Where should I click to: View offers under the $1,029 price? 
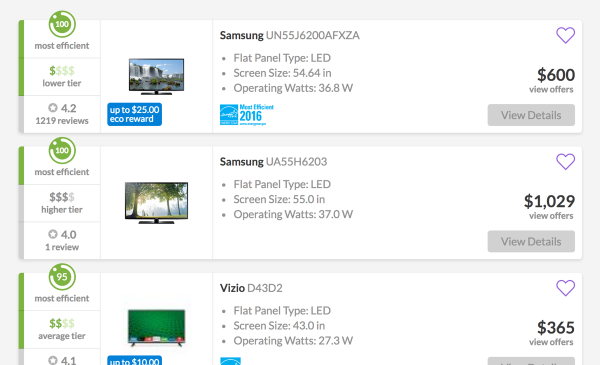[x=551, y=216]
